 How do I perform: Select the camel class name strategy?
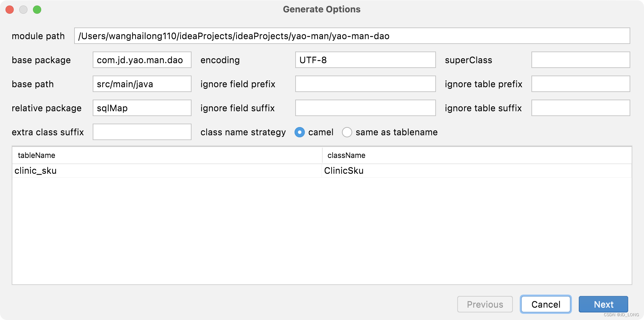300,132
